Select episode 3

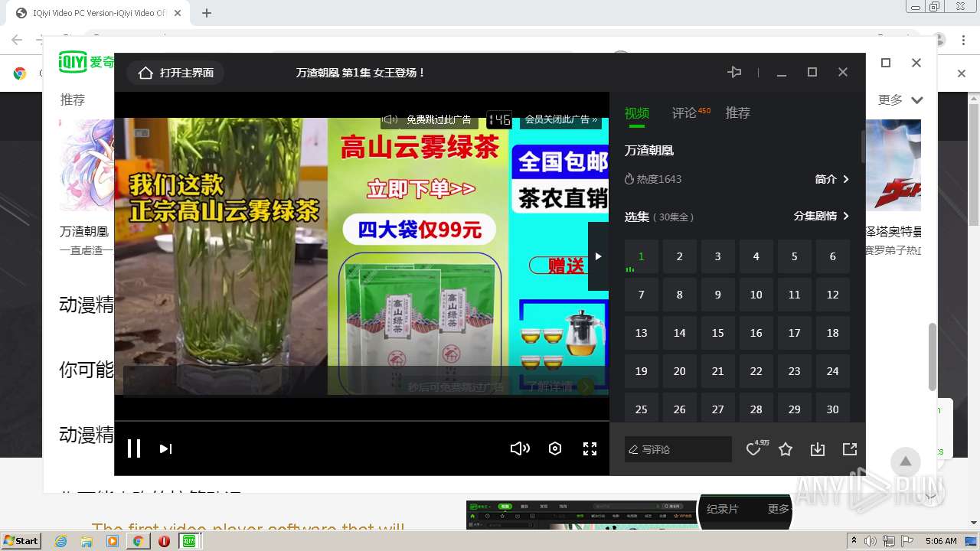718,256
